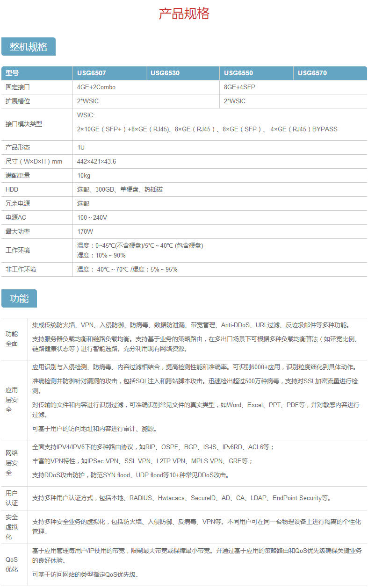Click the 满配重量 row label
368x588 pixels.
coord(18,175)
